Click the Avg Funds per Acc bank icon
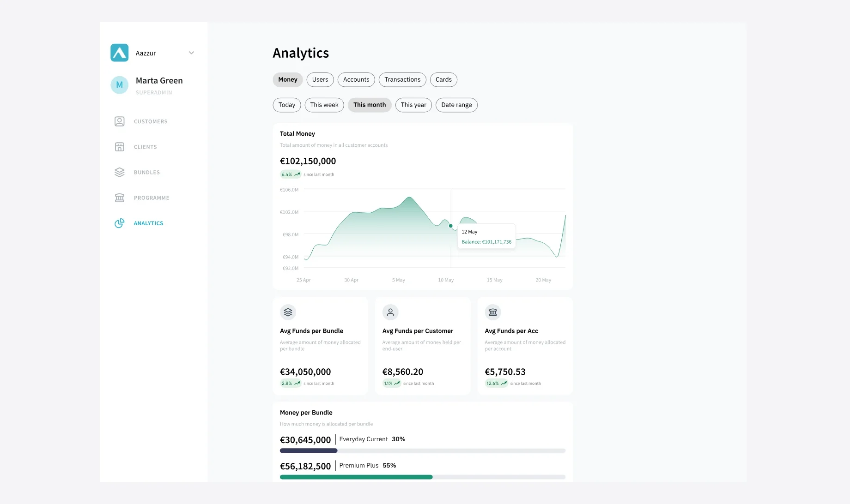The image size is (850, 504). 493,312
